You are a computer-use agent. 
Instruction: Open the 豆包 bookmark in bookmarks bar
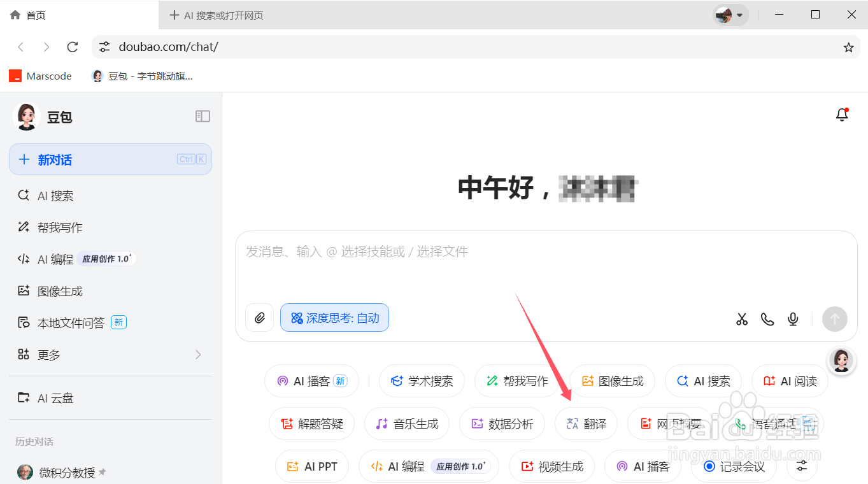point(143,76)
